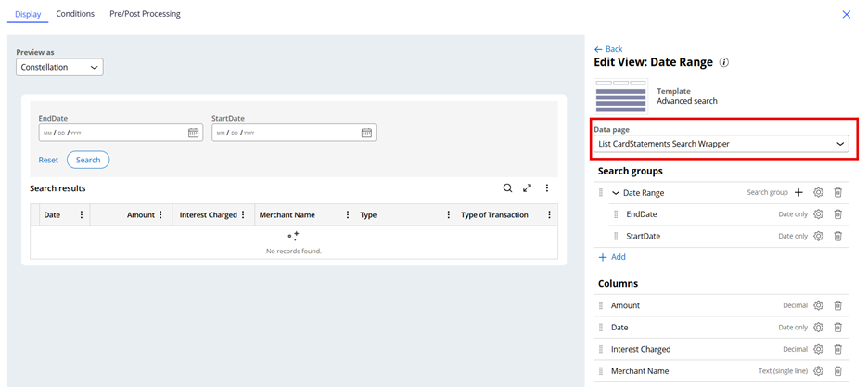Open settings gear for Amount column

tap(818, 305)
